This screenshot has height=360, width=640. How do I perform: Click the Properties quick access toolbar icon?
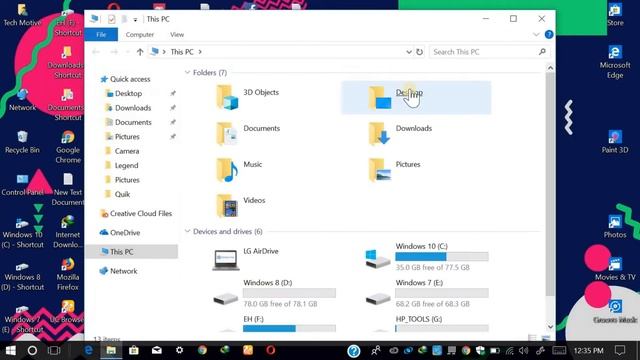(x=111, y=19)
